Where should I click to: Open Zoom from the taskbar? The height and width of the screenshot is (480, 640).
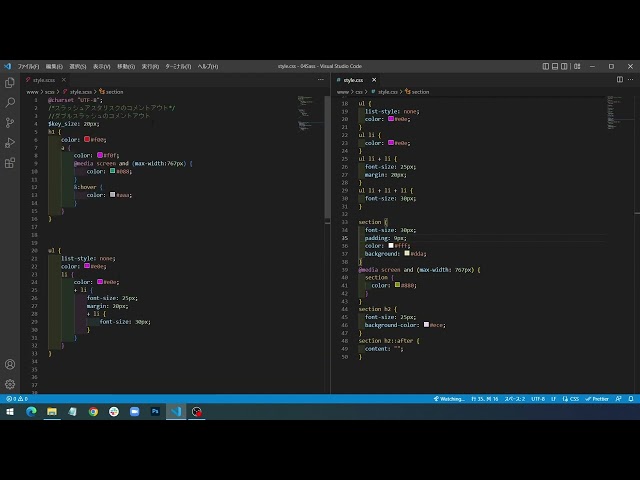134,411
